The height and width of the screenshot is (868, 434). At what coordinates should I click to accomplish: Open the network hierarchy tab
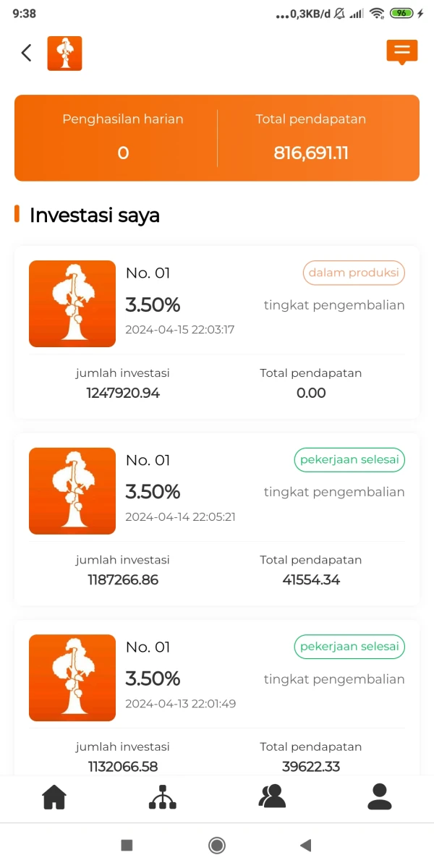coord(162,796)
